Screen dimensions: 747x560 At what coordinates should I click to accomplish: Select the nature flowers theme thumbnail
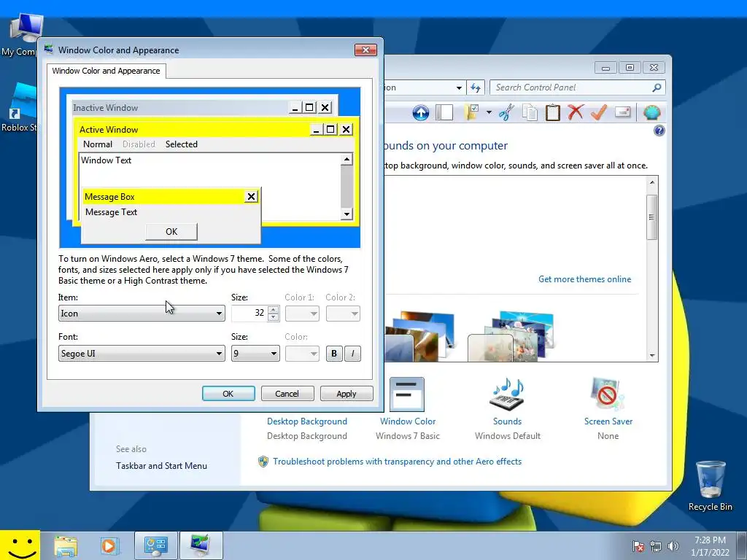click(511, 336)
